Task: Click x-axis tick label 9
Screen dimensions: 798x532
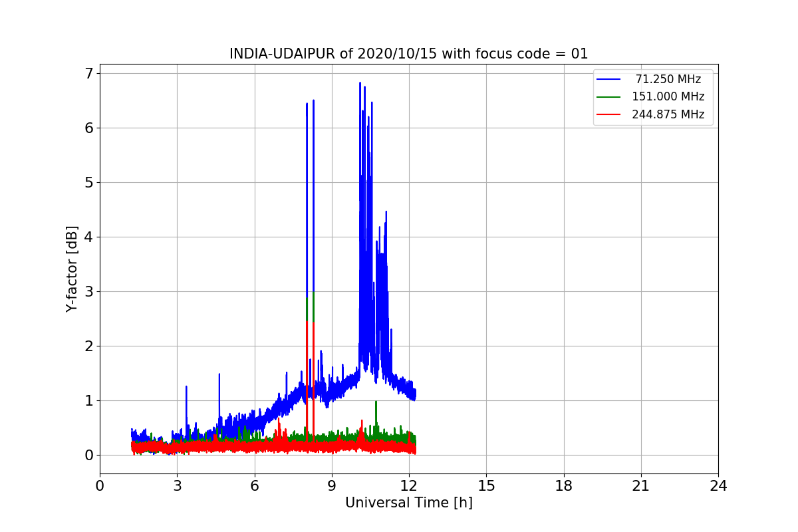Action: pos(331,486)
